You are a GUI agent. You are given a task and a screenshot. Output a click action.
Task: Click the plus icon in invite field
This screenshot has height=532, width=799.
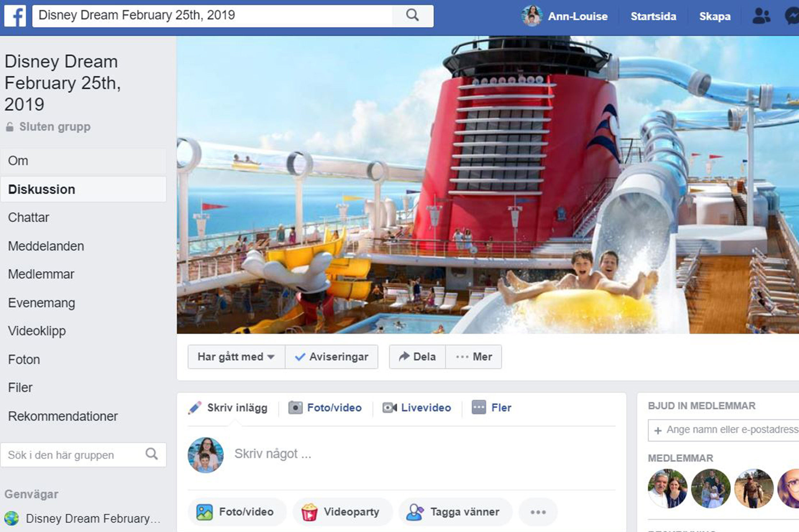[658, 430]
